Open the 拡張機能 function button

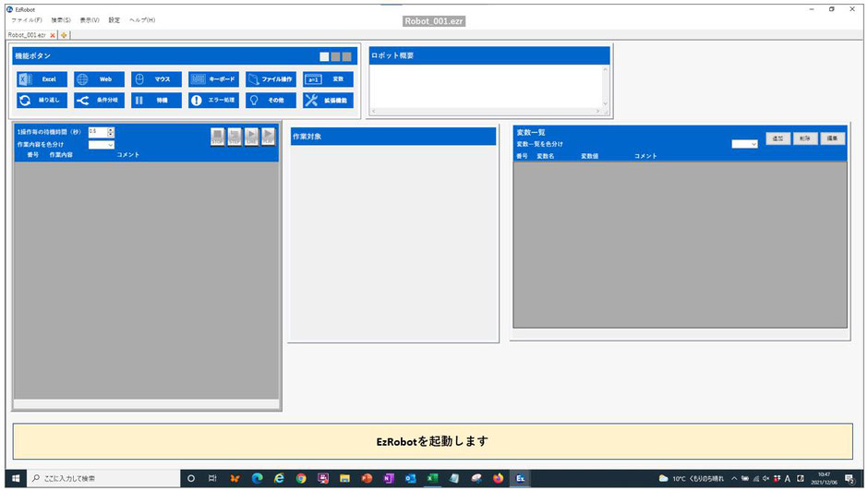[328, 101]
